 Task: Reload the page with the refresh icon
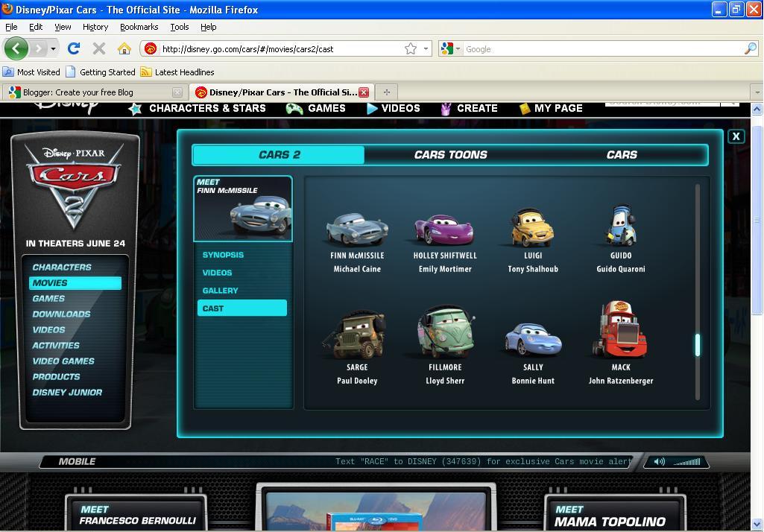(x=74, y=48)
